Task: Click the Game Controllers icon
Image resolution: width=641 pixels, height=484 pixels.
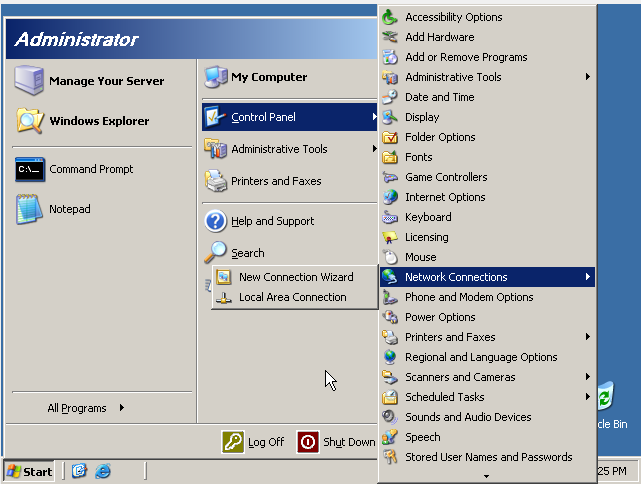Action: coord(390,177)
